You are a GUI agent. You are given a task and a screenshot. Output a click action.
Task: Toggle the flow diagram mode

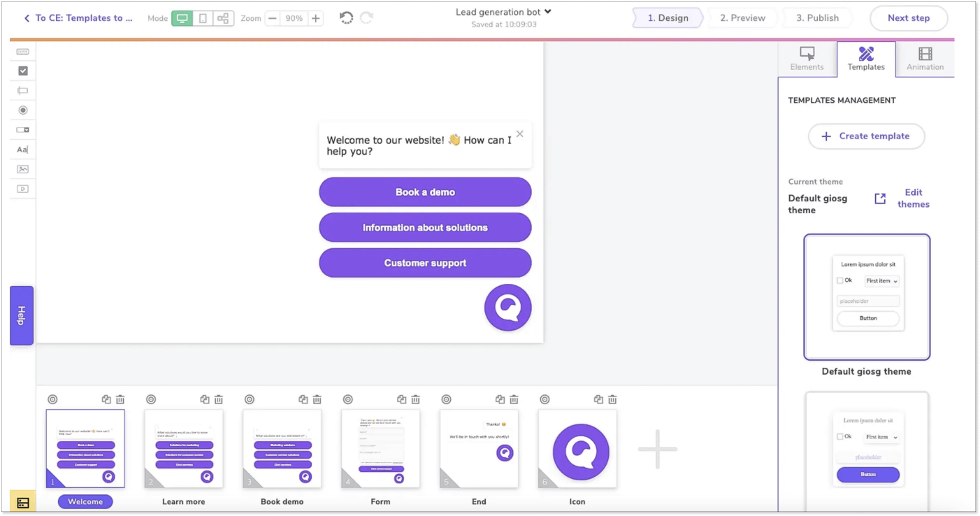click(223, 18)
